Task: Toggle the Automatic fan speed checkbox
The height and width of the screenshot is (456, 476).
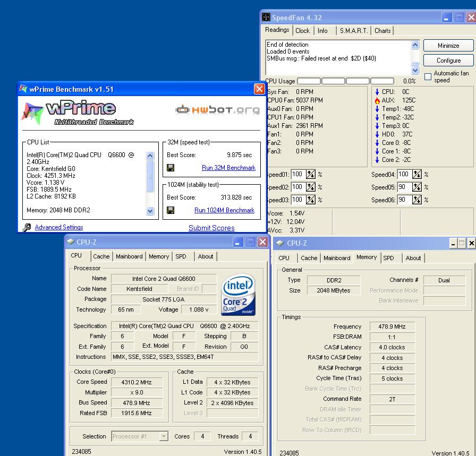Action: coord(428,77)
